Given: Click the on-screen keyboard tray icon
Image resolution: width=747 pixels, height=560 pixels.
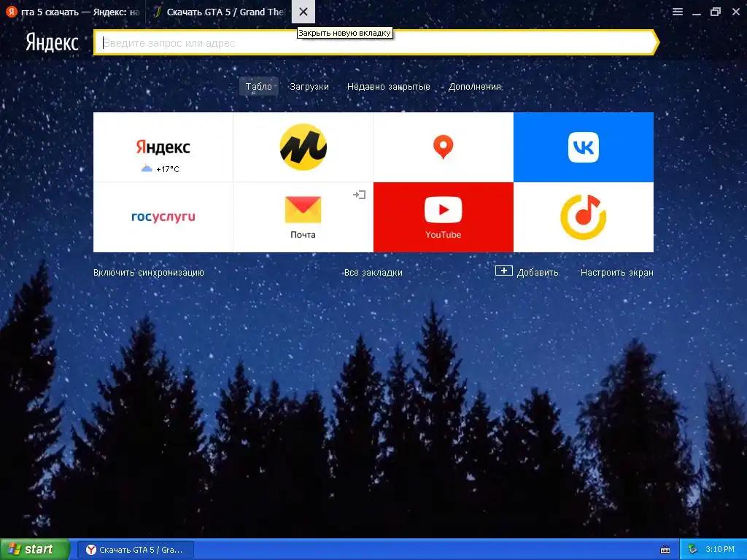Looking at the screenshot, I should click(x=665, y=550).
